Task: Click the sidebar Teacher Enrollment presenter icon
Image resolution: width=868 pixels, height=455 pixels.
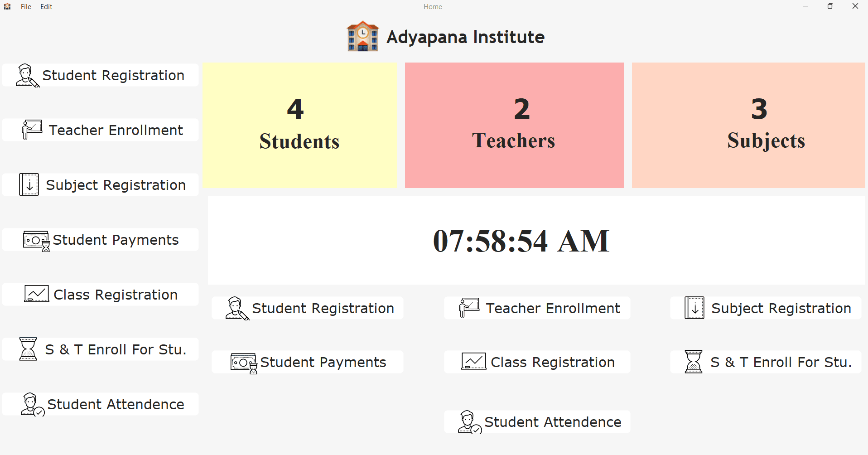Action: tap(32, 130)
